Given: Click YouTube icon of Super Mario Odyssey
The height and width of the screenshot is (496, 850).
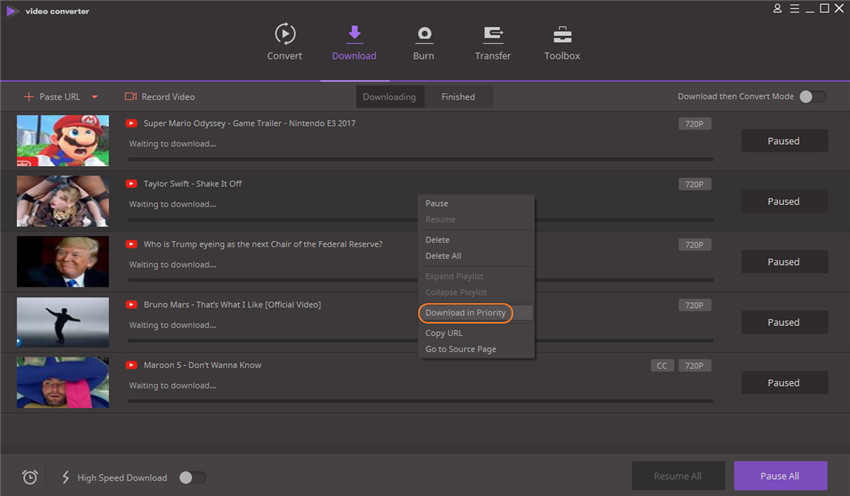Looking at the screenshot, I should (x=131, y=123).
